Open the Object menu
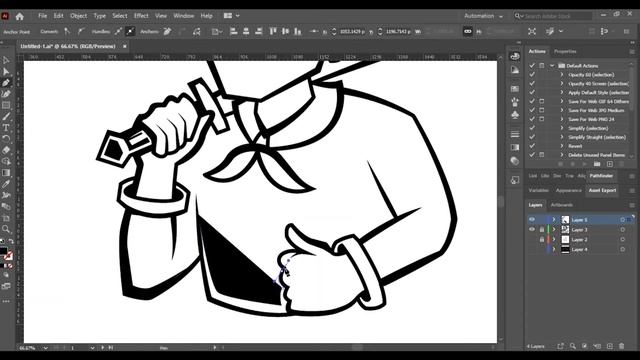Screen dimensions: 640x360 click(78, 16)
